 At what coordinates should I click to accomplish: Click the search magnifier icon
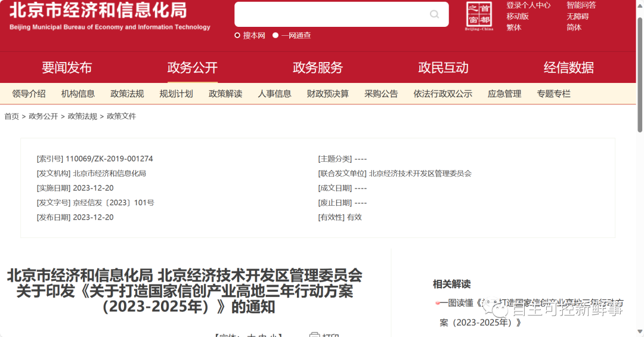434,14
